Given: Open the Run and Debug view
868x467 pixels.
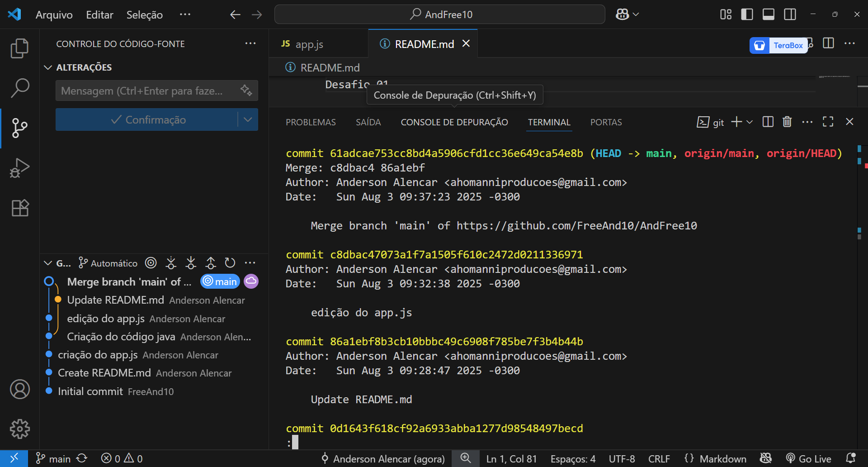Looking at the screenshot, I should (x=19, y=168).
